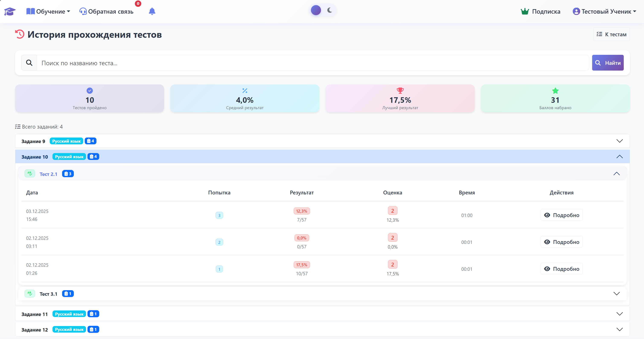Click the Оценка column header
This screenshot has width=644, height=339.
(x=392, y=192)
